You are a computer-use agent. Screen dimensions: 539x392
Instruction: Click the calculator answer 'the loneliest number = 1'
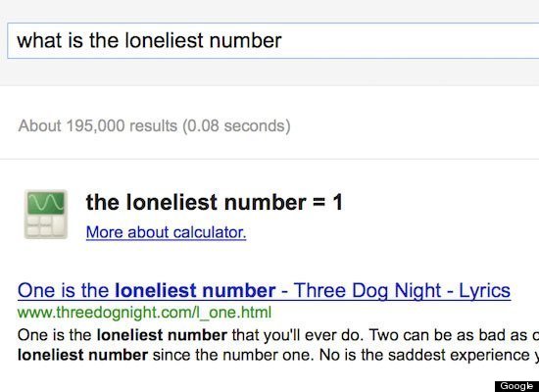tap(215, 202)
